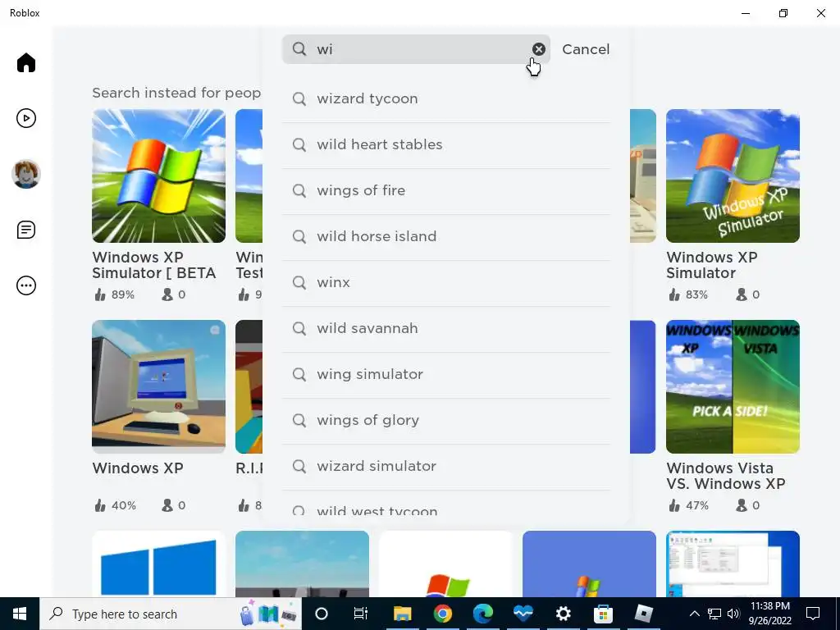This screenshot has width=840, height=630.
Task: Open network status tray icon
Action: pos(714,614)
